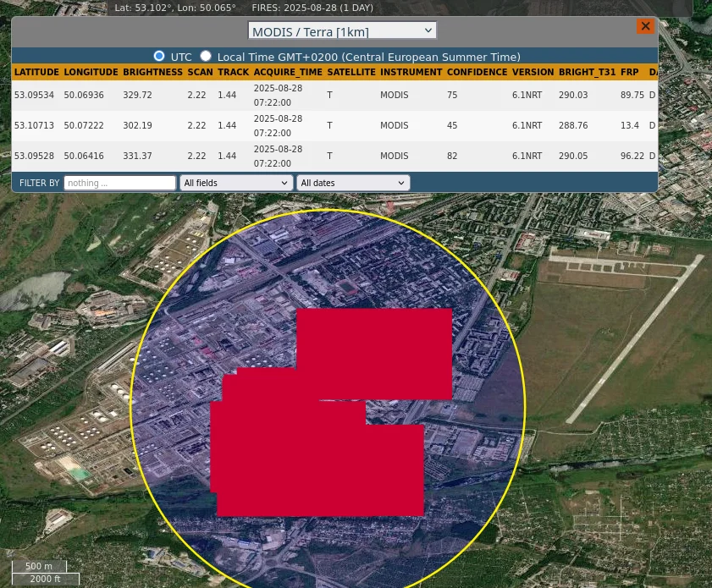The image size is (712, 588).
Task: Click the INSTRUMENT column header
Action: click(411, 73)
